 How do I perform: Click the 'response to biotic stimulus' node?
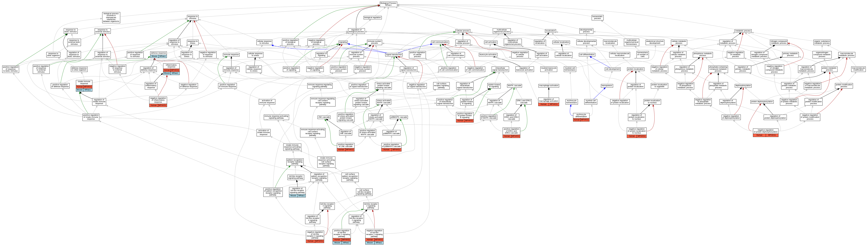(x=70, y=31)
